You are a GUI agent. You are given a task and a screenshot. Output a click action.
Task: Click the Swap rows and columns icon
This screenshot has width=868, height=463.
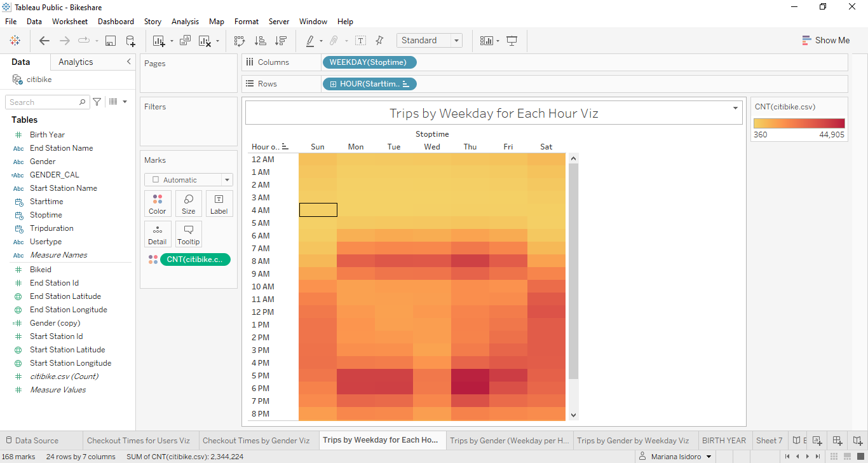point(240,41)
